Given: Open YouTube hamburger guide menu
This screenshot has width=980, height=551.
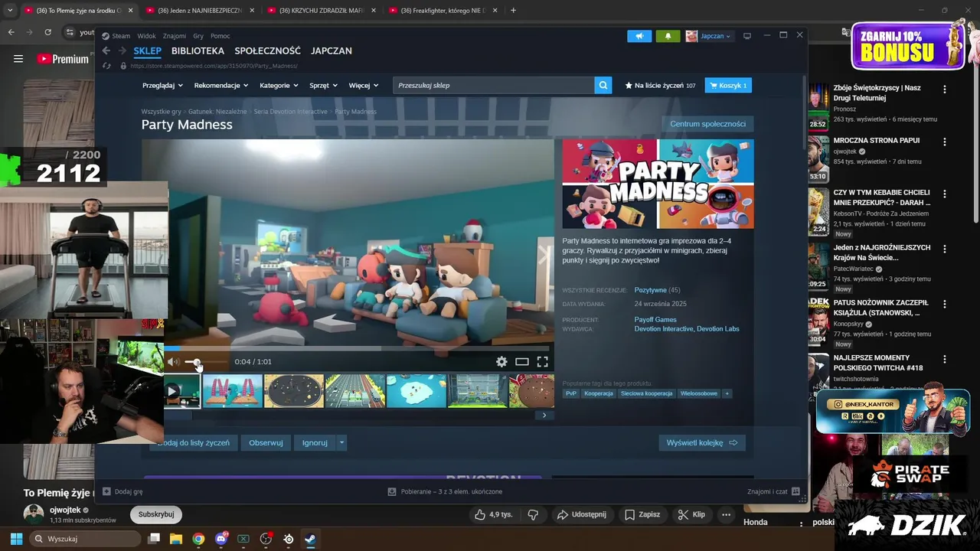Looking at the screenshot, I should tap(18, 59).
